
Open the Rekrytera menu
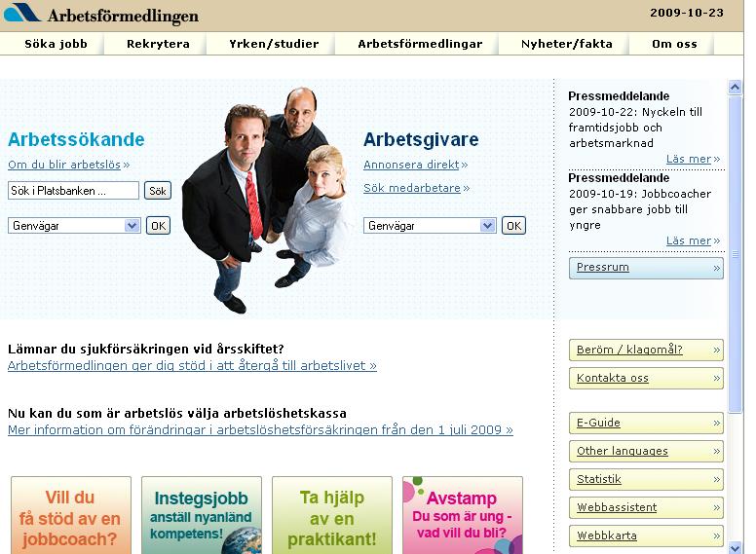point(158,44)
